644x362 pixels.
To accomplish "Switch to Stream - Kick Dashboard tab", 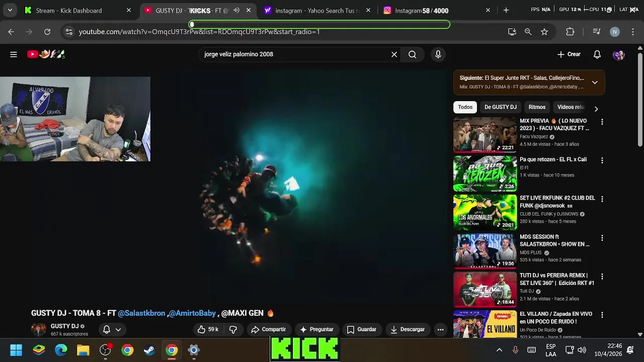I will (x=78, y=10).
